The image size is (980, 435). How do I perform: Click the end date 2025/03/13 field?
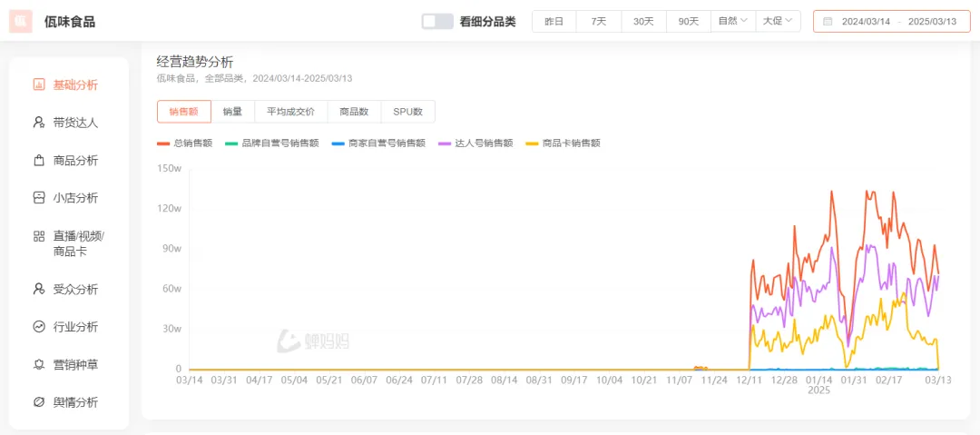(933, 21)
